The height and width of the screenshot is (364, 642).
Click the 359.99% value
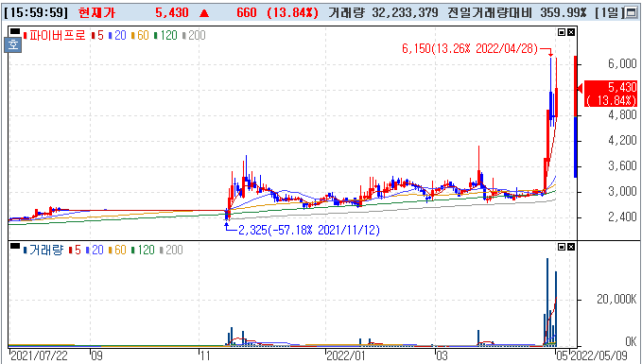(563, 12)
